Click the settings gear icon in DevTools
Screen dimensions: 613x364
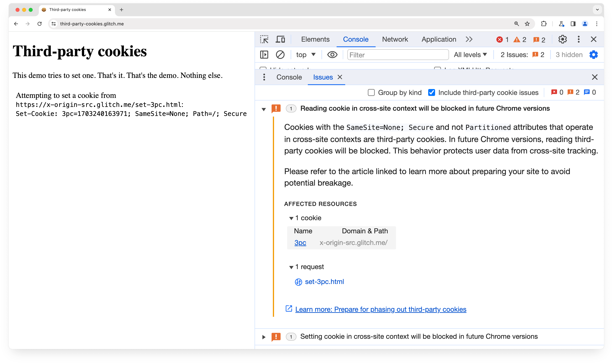562,39
